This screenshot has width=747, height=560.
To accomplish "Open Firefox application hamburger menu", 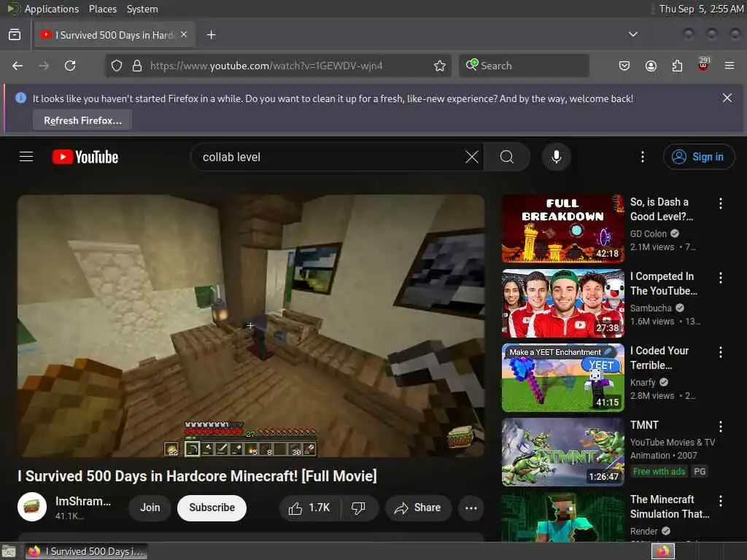I will pyautogui.click(x=729, y=66).
